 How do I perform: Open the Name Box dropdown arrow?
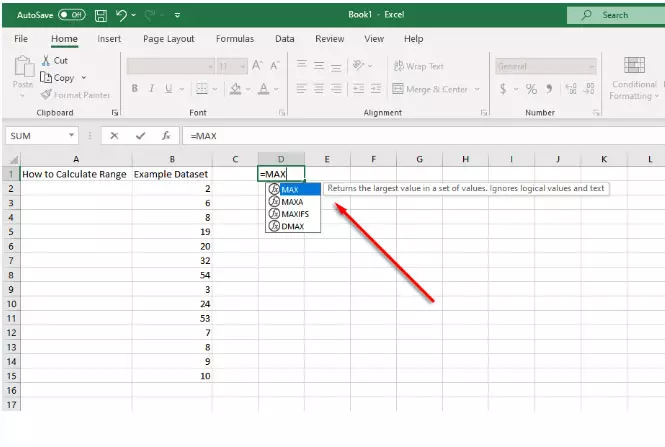click(x=72, y=135)
